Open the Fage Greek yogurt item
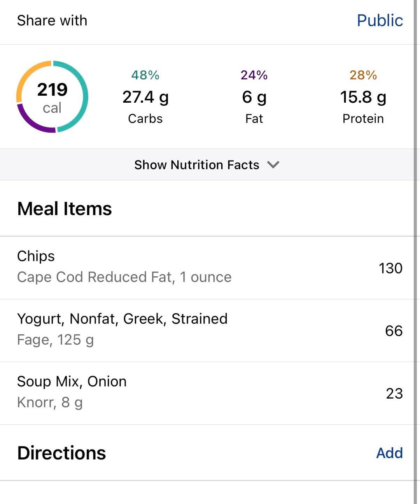 pos(122,329)
